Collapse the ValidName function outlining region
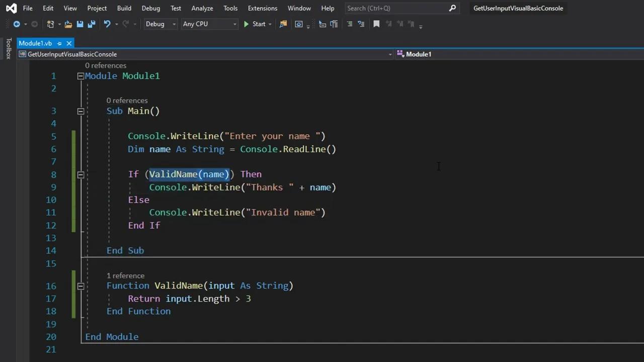Viewport: 644px width, 362px height. point(80,286)
